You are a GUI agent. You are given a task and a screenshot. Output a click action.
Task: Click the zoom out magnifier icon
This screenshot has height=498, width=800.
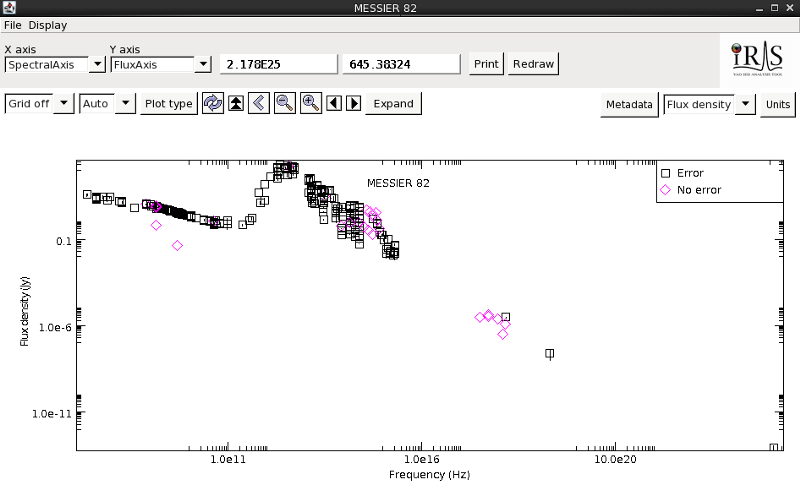pyautogui.click(x=285, y=103)
